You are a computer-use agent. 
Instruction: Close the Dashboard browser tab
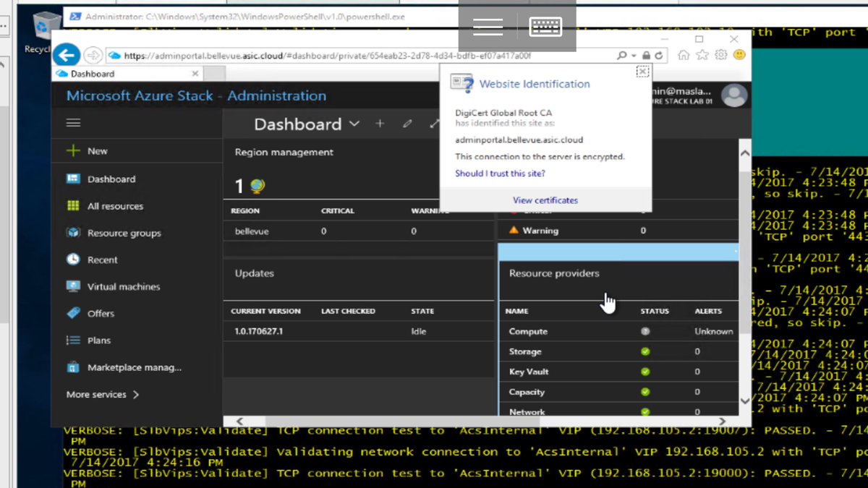[195, 74]
